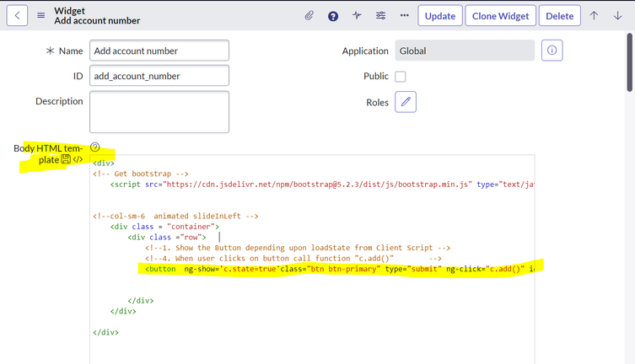The image size is (635, 364).
Task: Go to next record with down arrow
Action: (617, 16)
